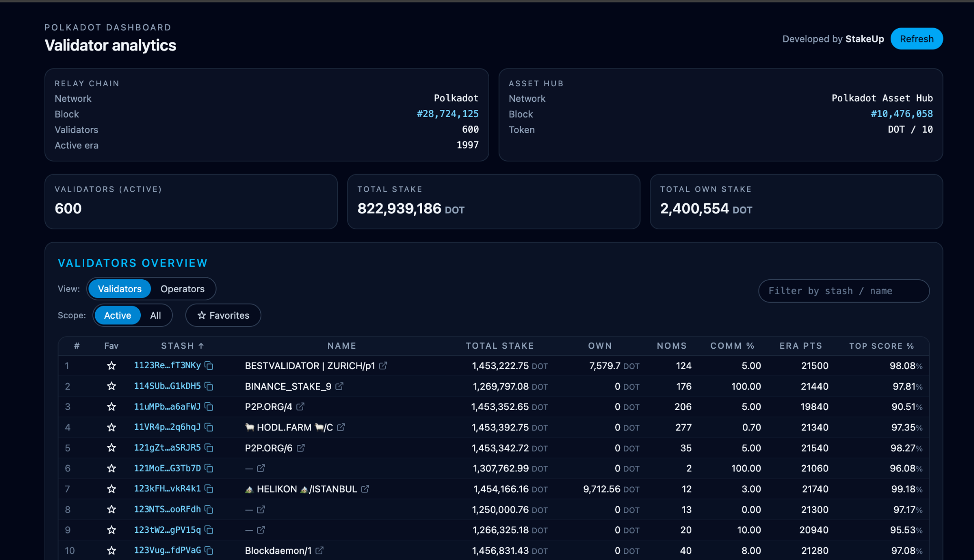Screen dimensions: 974x560
Task: Sort validators by TOP SCORE % column
Action: pos(881,346)
